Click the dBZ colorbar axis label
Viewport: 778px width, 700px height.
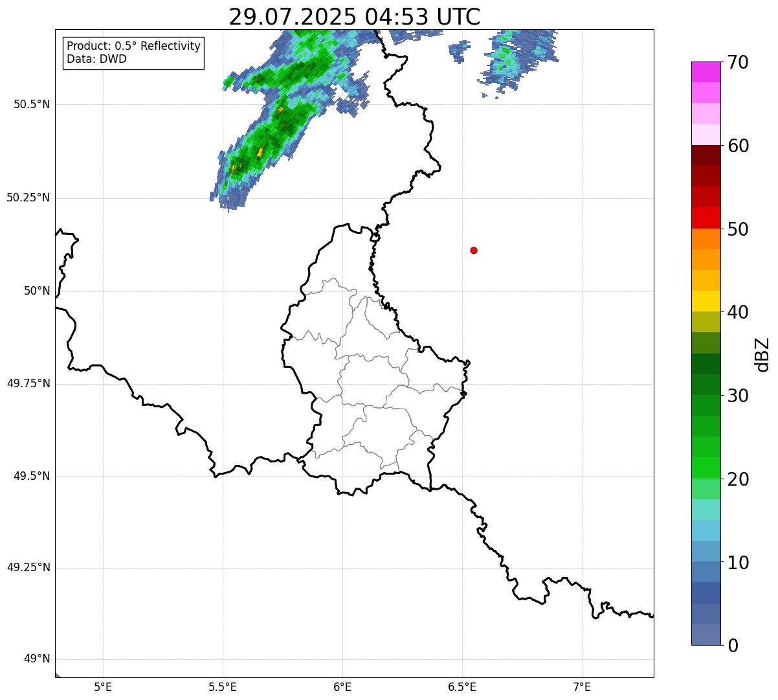tap(762, 354)
